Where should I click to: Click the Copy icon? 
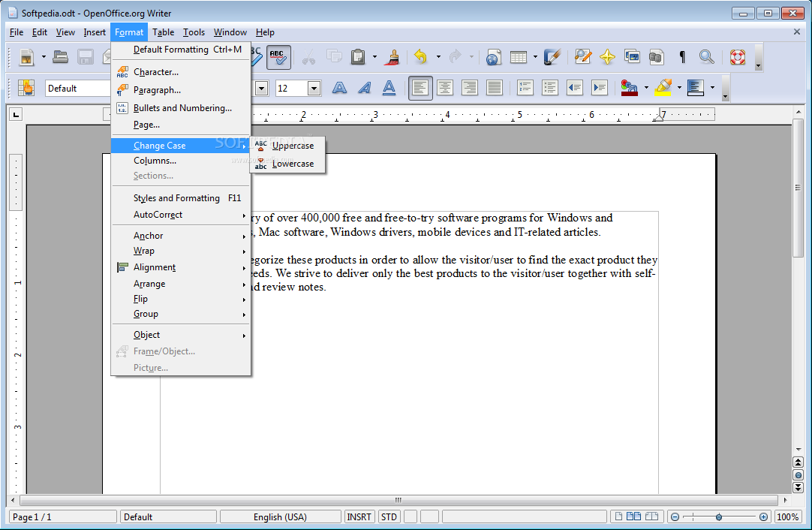[x=333, y=57]
